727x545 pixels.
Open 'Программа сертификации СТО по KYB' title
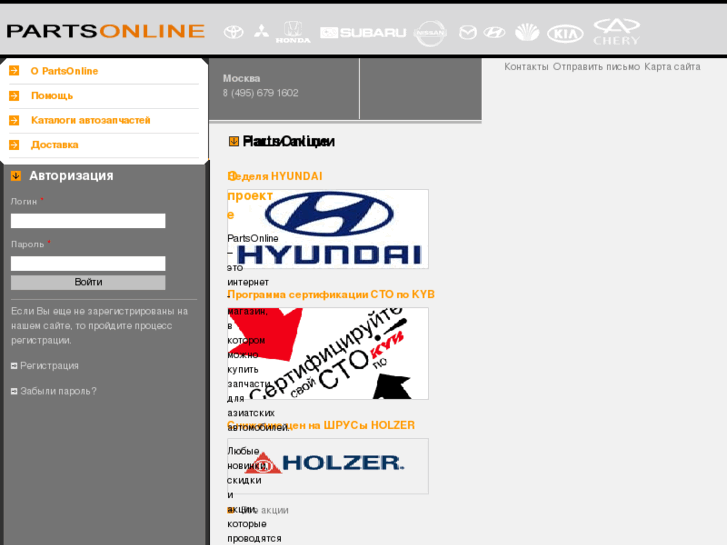pyautogui.click(x=331, y=295)
